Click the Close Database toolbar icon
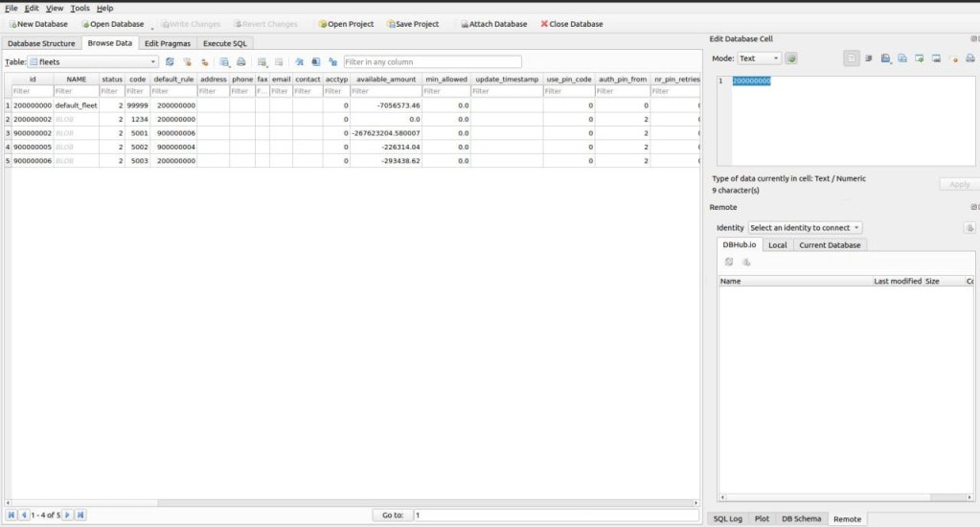This screenshot has height=527, width=980. tap(572, 24)
